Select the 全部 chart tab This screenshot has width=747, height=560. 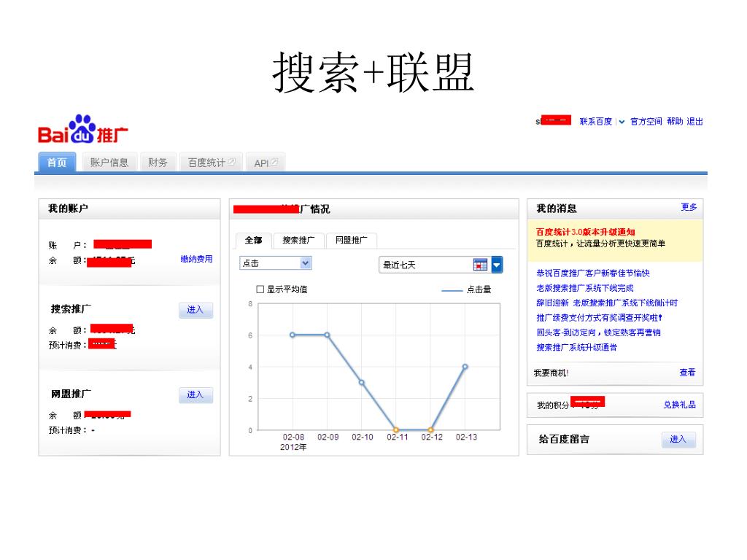click(253, 240)
